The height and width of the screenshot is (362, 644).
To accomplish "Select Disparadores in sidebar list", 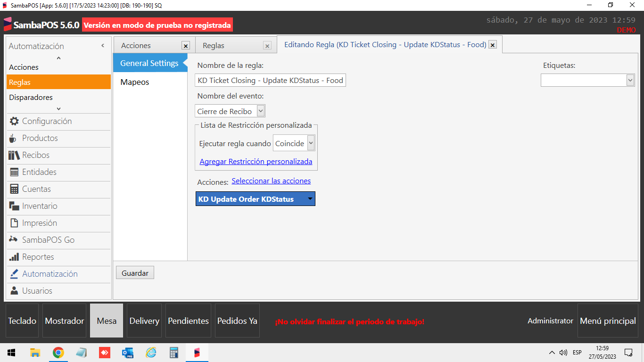I will pyautogui.click(x=59, y=98).
